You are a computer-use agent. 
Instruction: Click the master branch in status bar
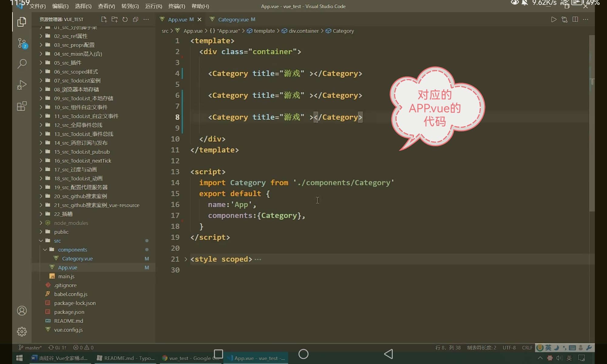click(30, 348)
